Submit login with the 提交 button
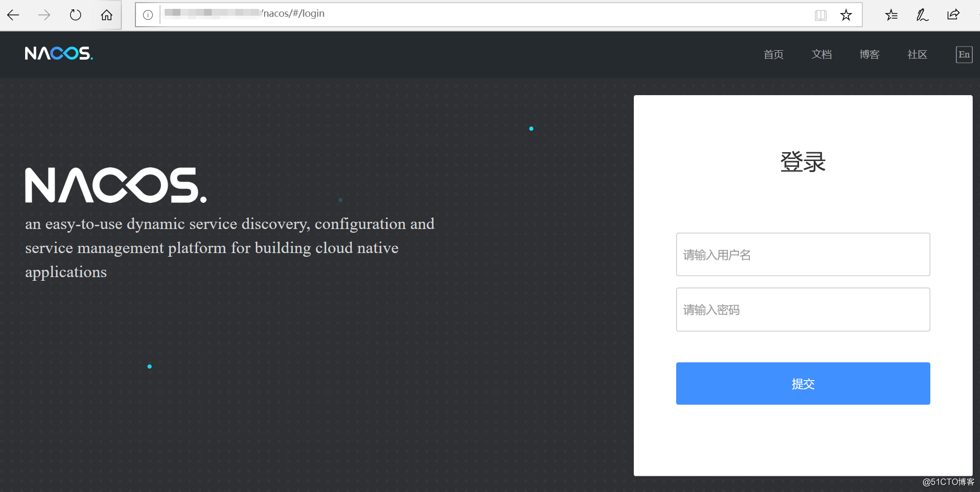Screen dimensions: 980x492 (803, 383)
